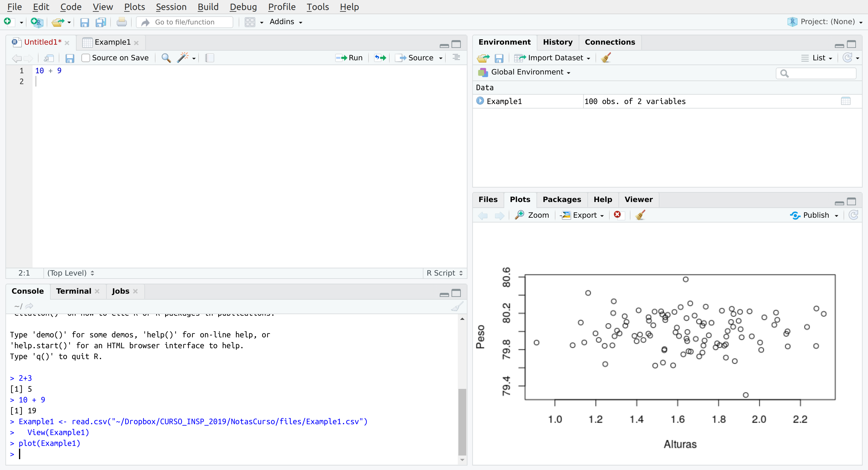
Task: Open the Debug menu
Action: click(x=243, y=7)
